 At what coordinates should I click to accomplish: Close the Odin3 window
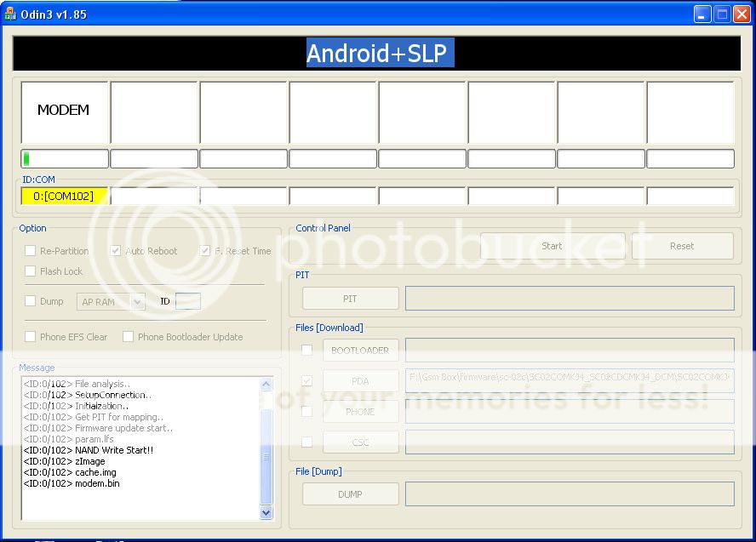tap(742, 14)
